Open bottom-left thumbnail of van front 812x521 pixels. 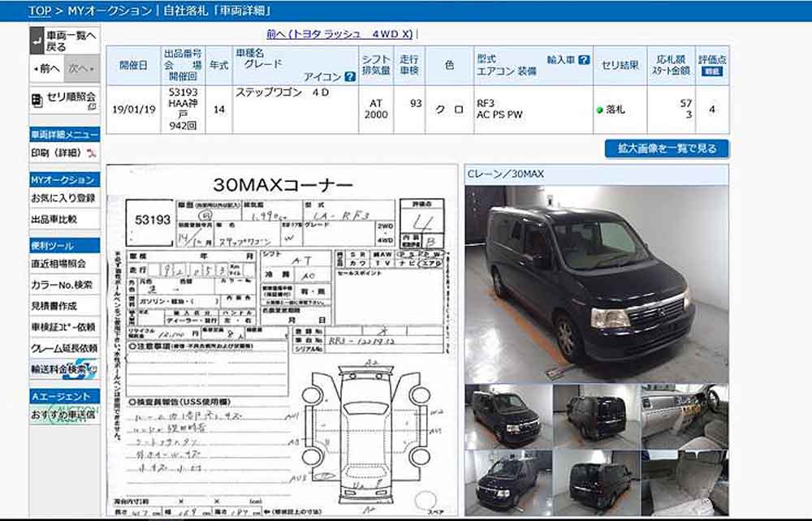pos(508,482)
